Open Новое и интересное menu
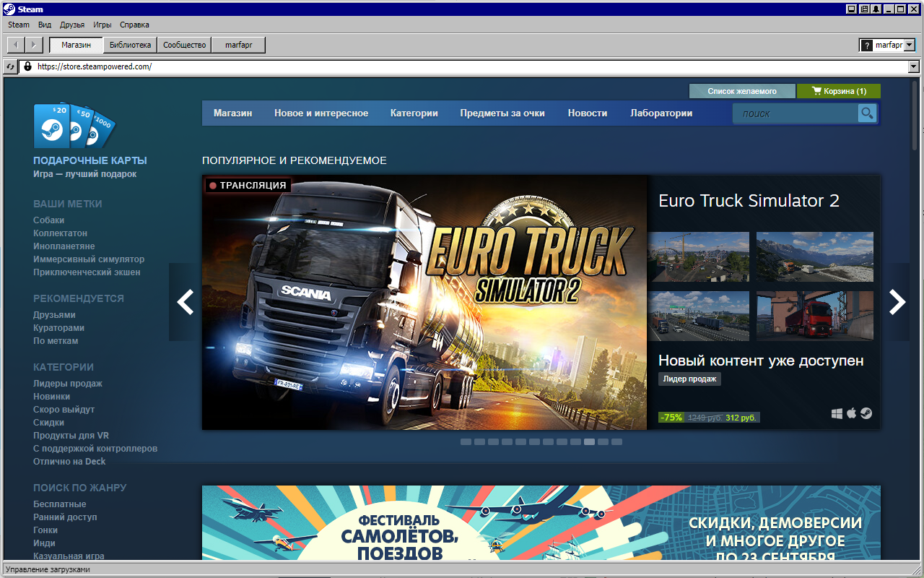924x578 pixels. click(x=321, y=113)
